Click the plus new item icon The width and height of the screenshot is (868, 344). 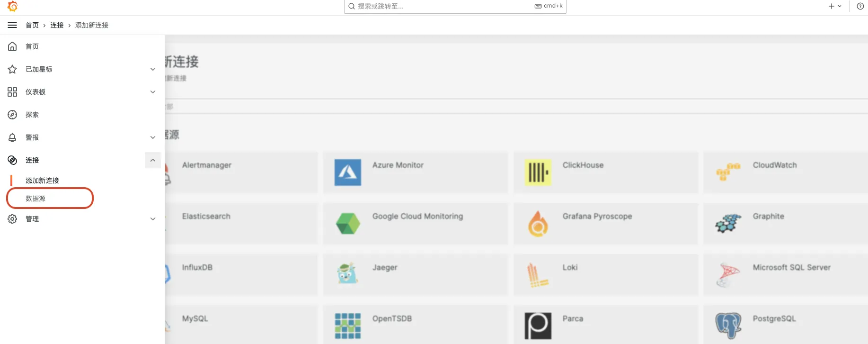point(831,6)
